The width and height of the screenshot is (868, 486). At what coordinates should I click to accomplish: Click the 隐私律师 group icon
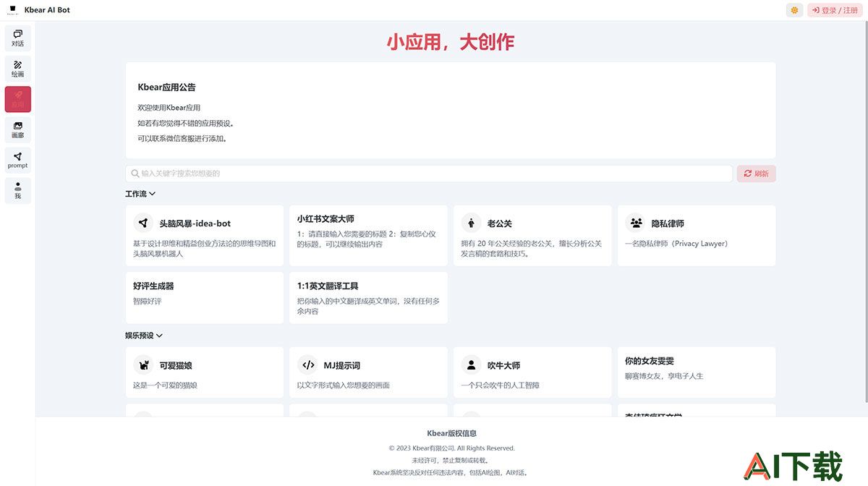point(636,223)
